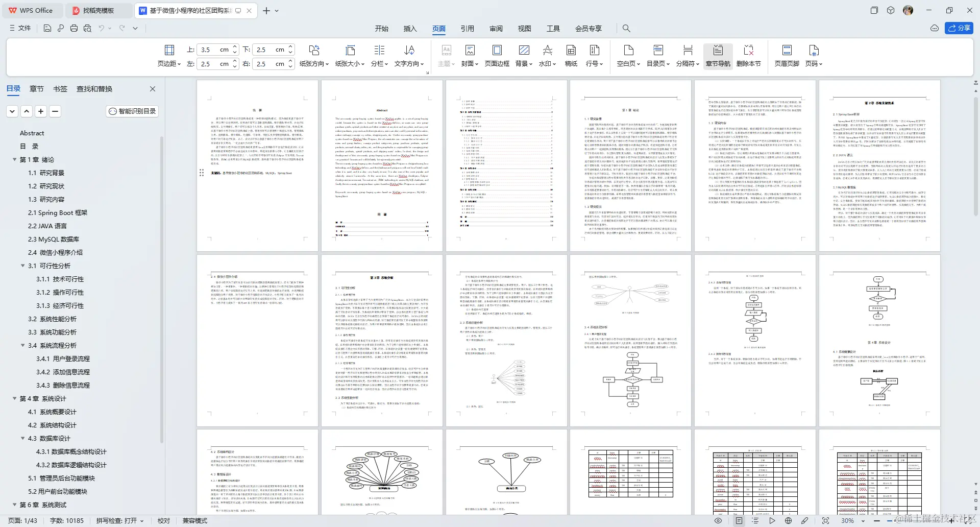Click the Save icon in quick access toolbar

[47, 28]
